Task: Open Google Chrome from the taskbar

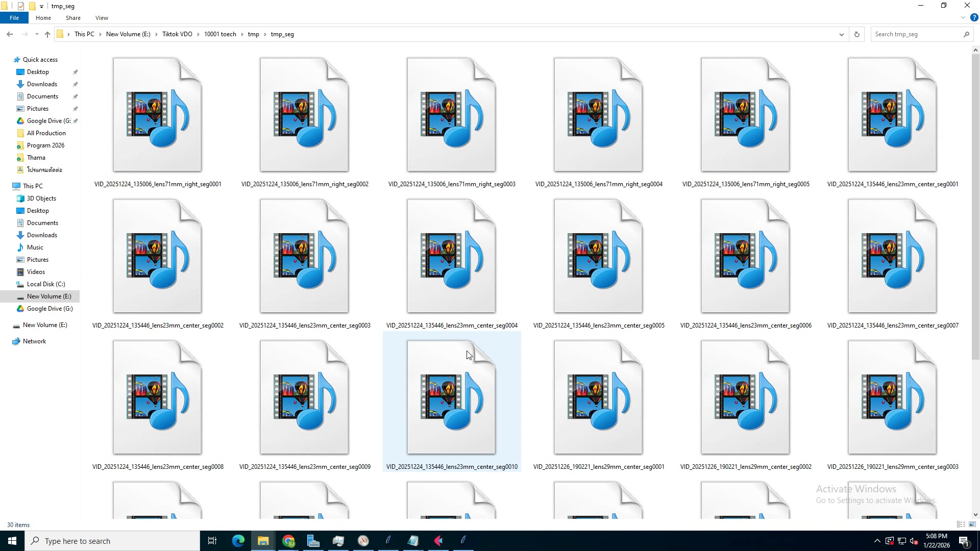Action: click(x=288, y=540)
